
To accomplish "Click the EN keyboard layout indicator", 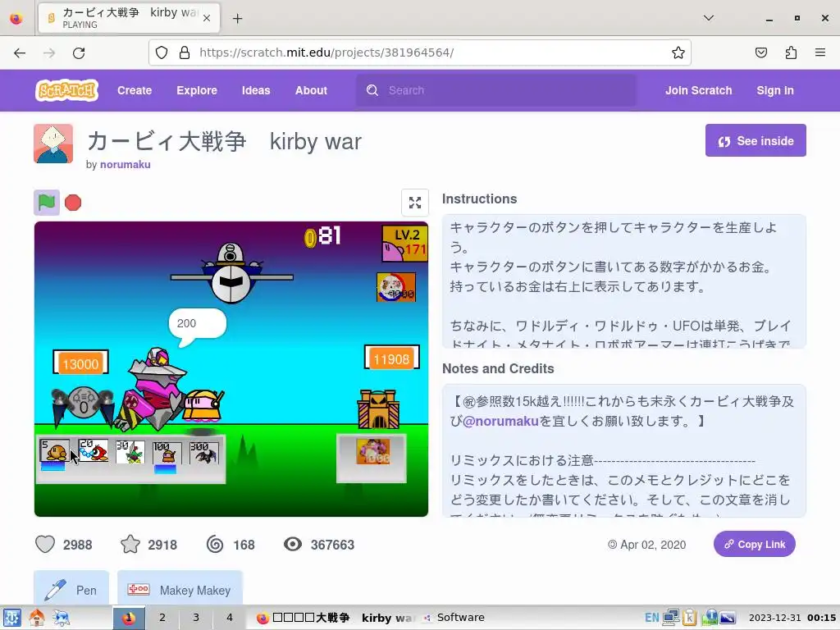I will (651, 618).
